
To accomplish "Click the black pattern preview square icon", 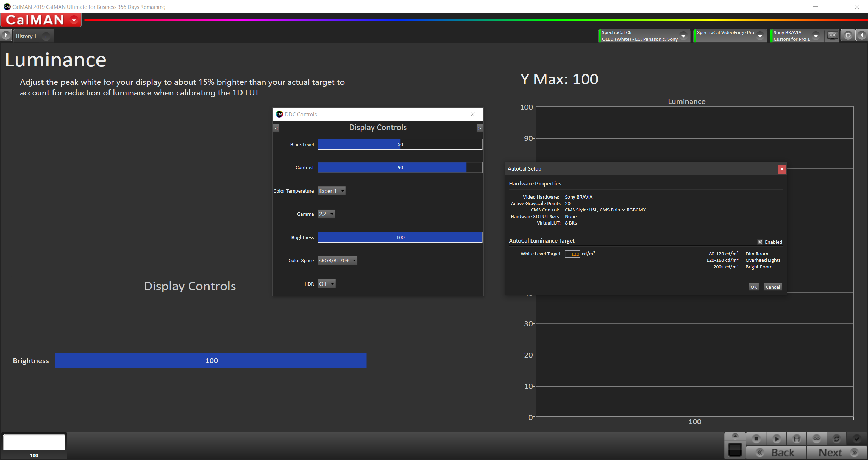I will click(735, 450).
